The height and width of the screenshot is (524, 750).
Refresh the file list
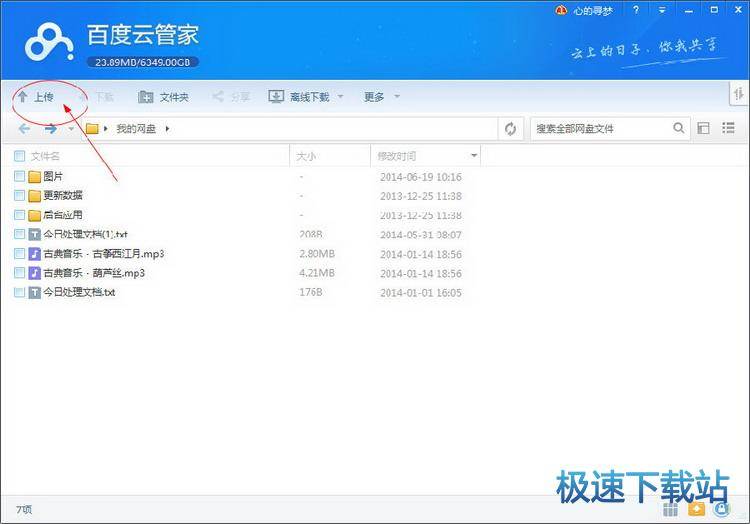(x=510, y=129)
